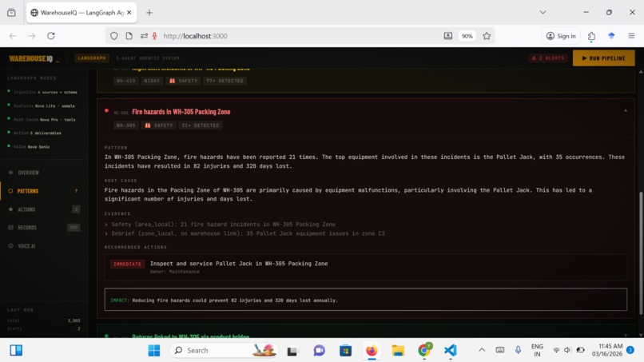Click the Firefox View icon beside the tabs
The image size is (644, 362).
(11, 13)
